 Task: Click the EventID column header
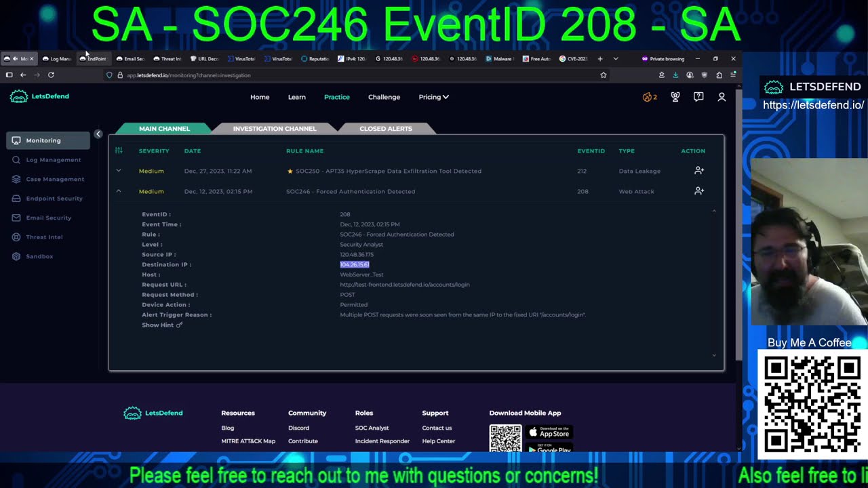pos(591,150)
